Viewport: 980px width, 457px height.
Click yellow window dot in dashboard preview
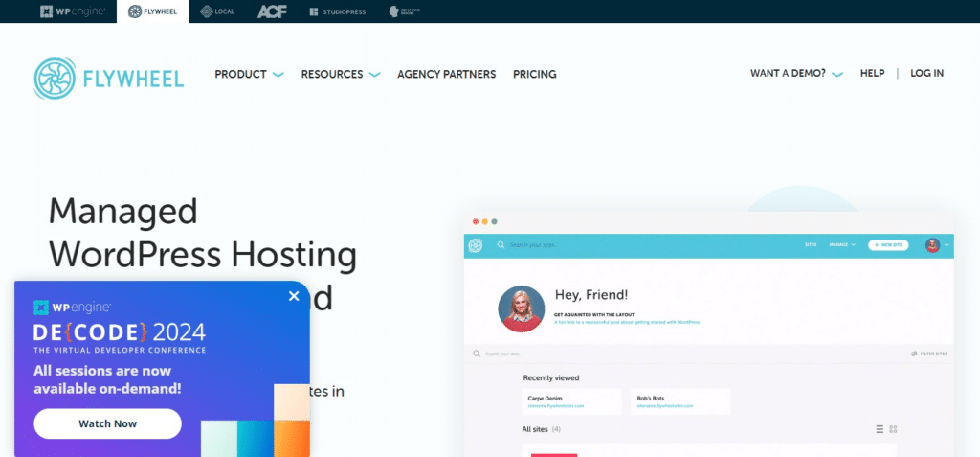click(484, 221)
